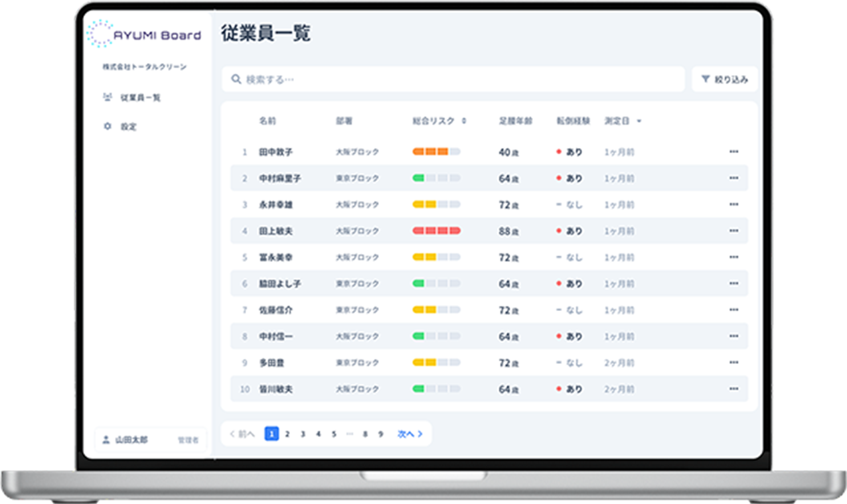The height and width of the screenshot is (504, 847).
Task: Click into the 検索する search field
Action: pos(458,80)
